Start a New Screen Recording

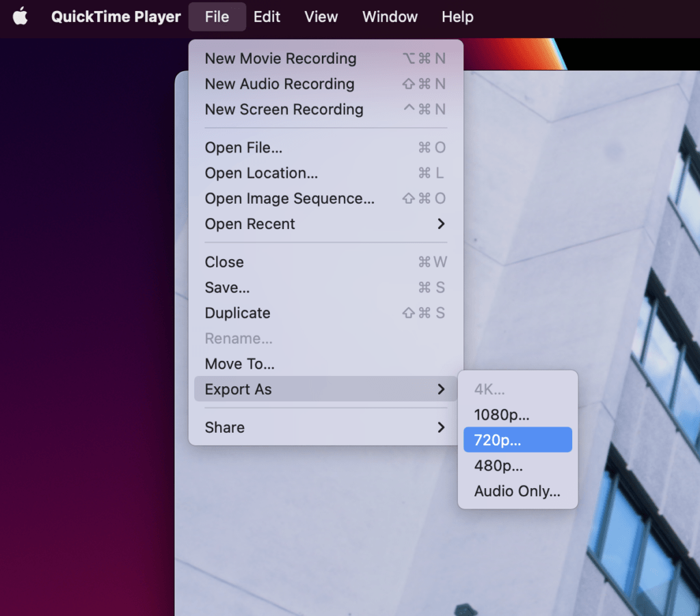325,109
